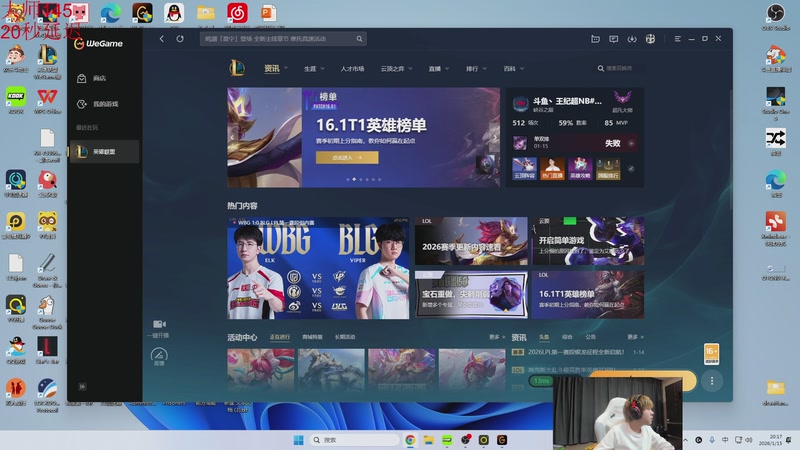Image resolution: width=800 pixels, height=450 pixels.
Task: Open the 人才市场 tab
Action: tap(353, 69)
